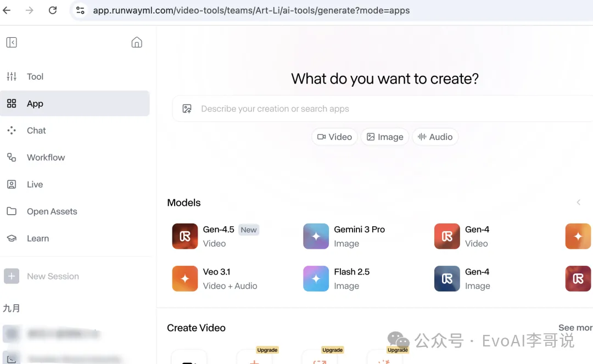Image resolution: width=593 pixels, height=364 pixels.
Task: Choose the Video filter chip
Action: 334,137
